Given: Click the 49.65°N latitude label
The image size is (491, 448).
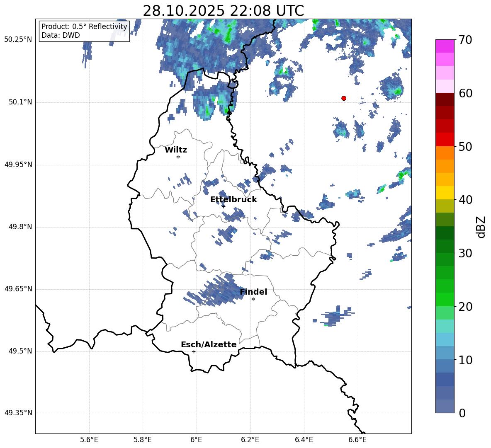Looking at the screenshot, I should (18, 289).
